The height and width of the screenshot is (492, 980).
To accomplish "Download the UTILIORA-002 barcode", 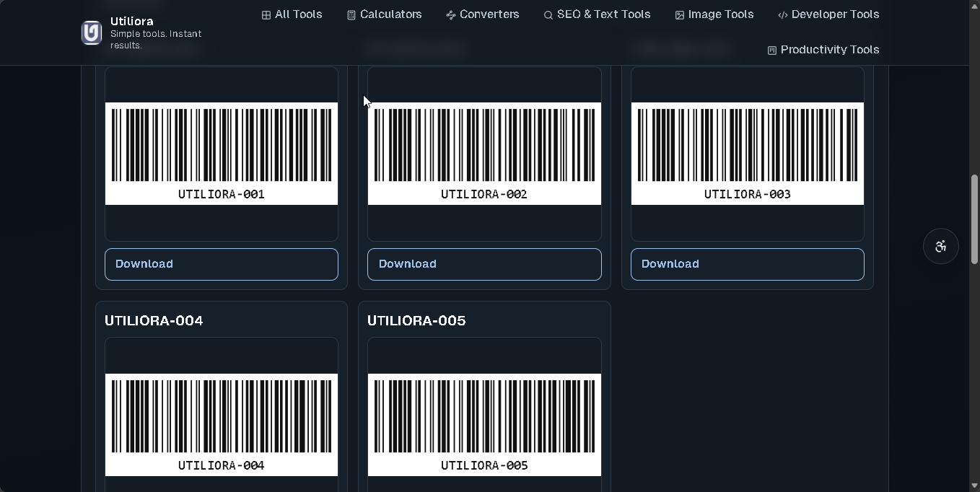I will [x=484, y=264].
